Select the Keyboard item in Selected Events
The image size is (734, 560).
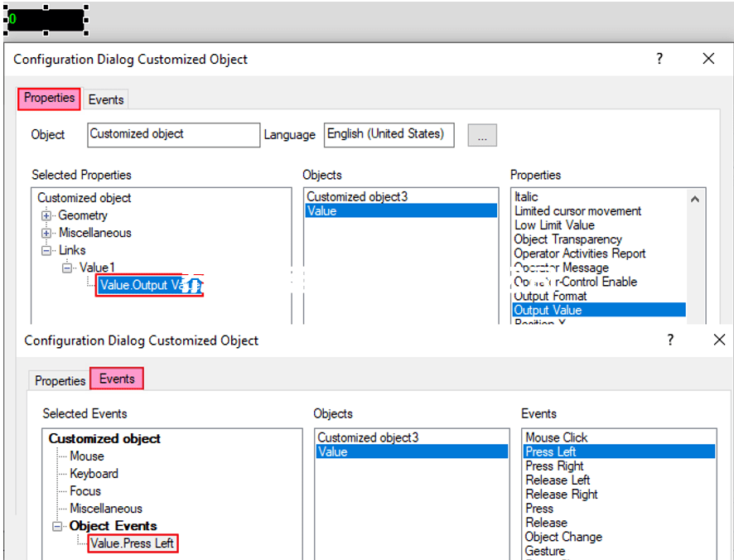[x=94, y=474]
